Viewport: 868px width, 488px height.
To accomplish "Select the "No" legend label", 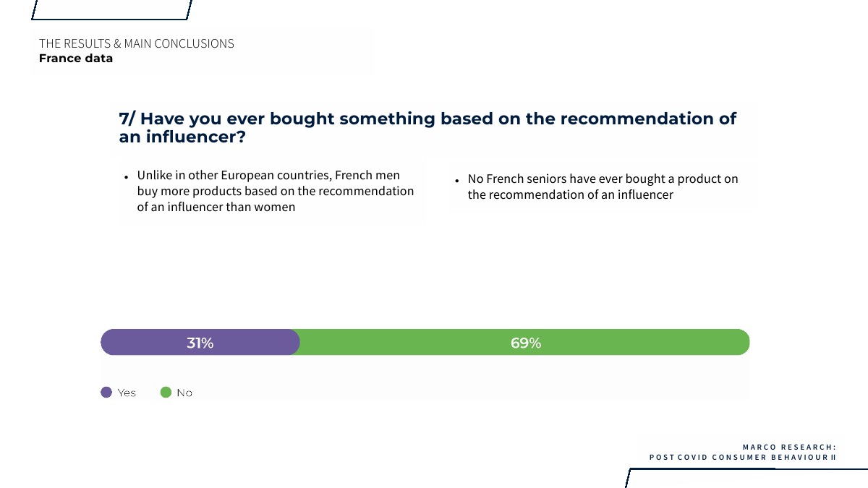I will [184, 393].
